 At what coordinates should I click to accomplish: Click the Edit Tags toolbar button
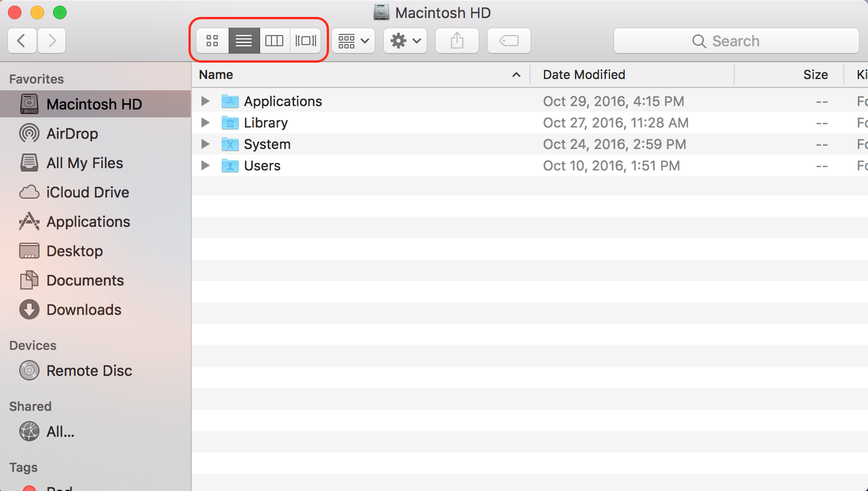coord(509,41)
